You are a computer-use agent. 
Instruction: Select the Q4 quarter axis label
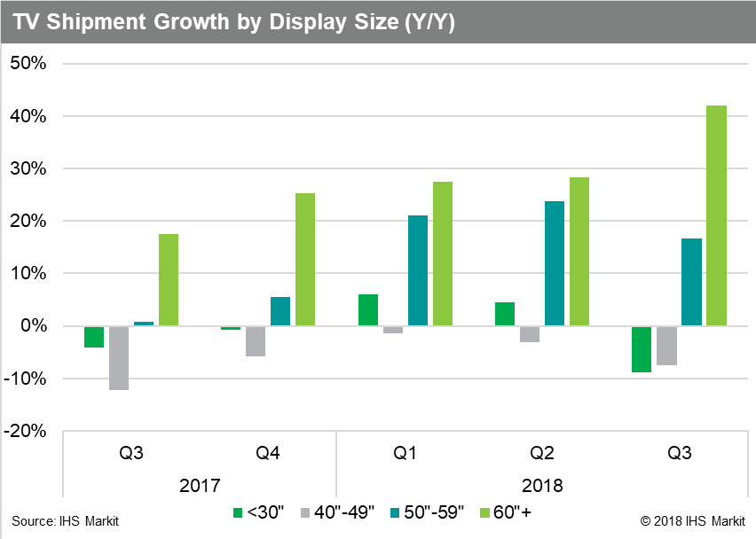(268, 453)
